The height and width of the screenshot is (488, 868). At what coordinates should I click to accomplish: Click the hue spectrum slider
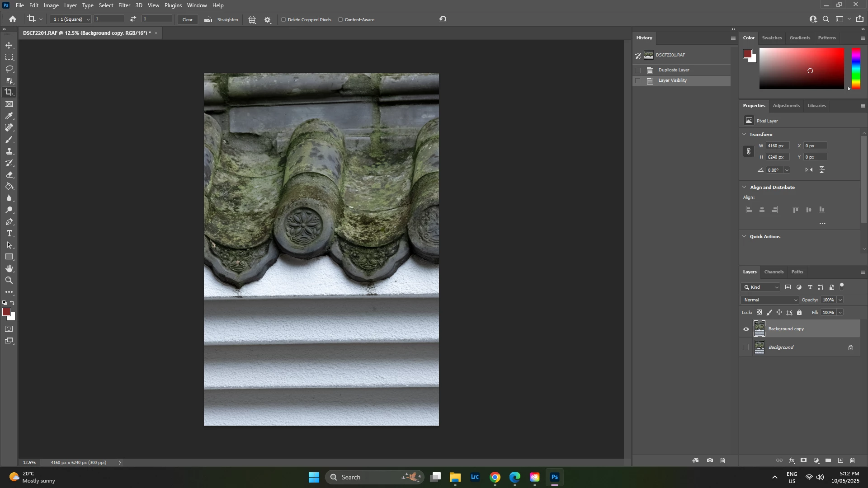click(856, 68)
